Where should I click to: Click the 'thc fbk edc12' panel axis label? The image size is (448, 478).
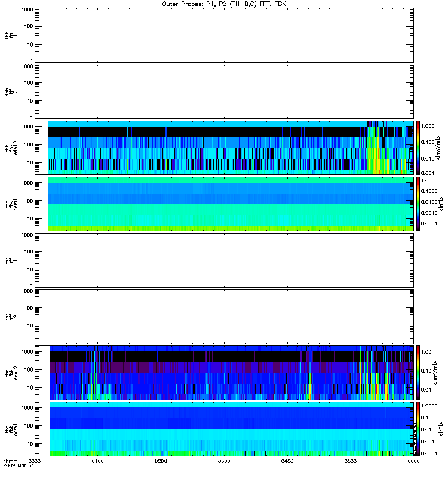coord(11,373)
